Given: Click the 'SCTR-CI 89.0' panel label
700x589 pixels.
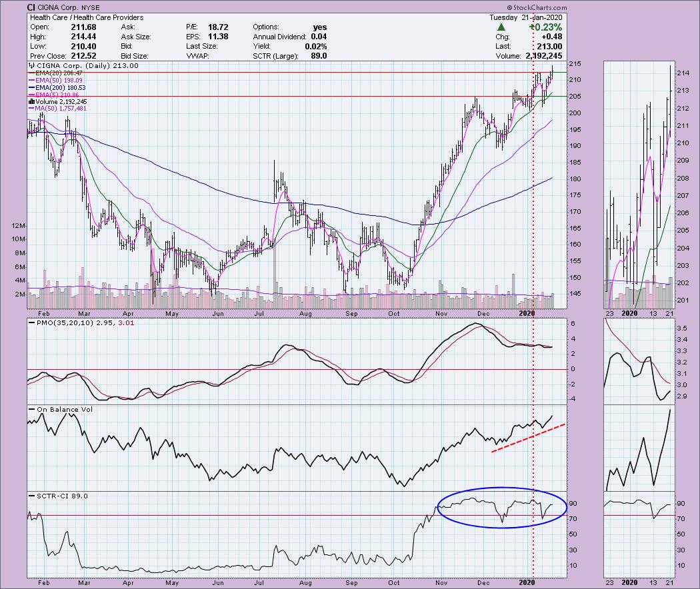Looking at the screenshot, I should 63,496.
